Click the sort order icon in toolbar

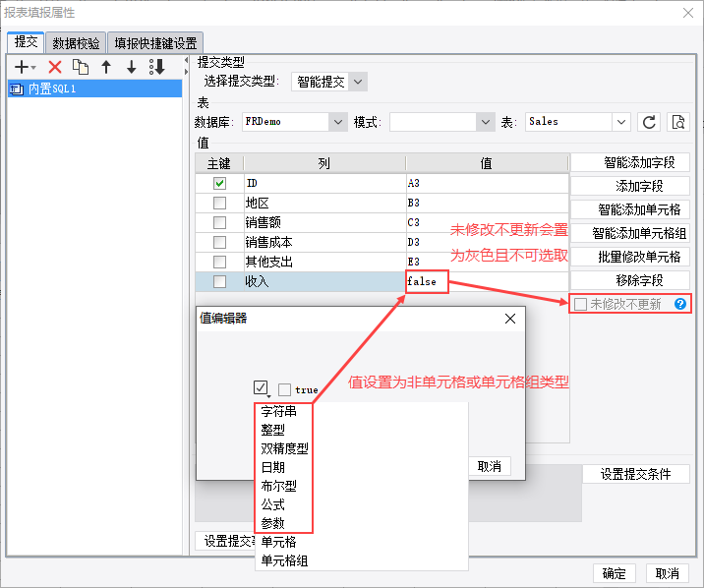[157, 67]
